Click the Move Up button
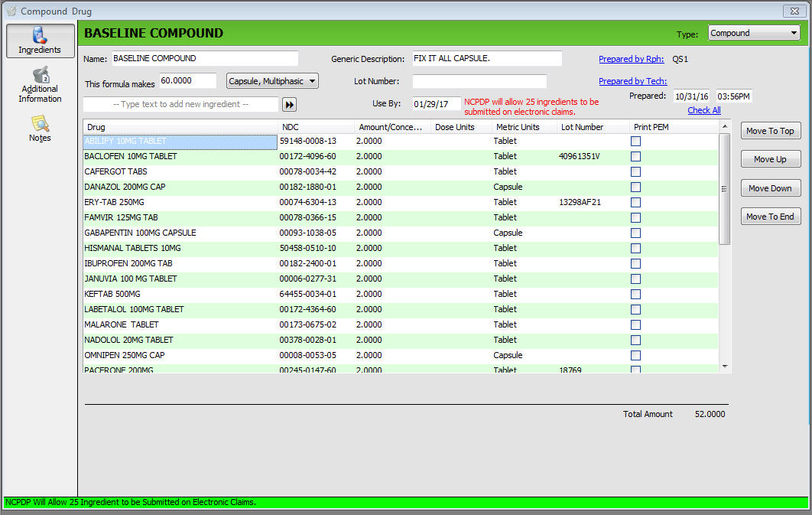Image resolution: width=812 pixels, height=515 pixels. pyautogui.click(x=771, y=159)
